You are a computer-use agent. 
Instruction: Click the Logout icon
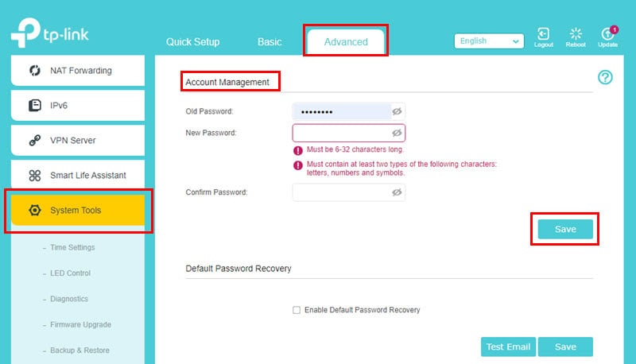[543, 34]
